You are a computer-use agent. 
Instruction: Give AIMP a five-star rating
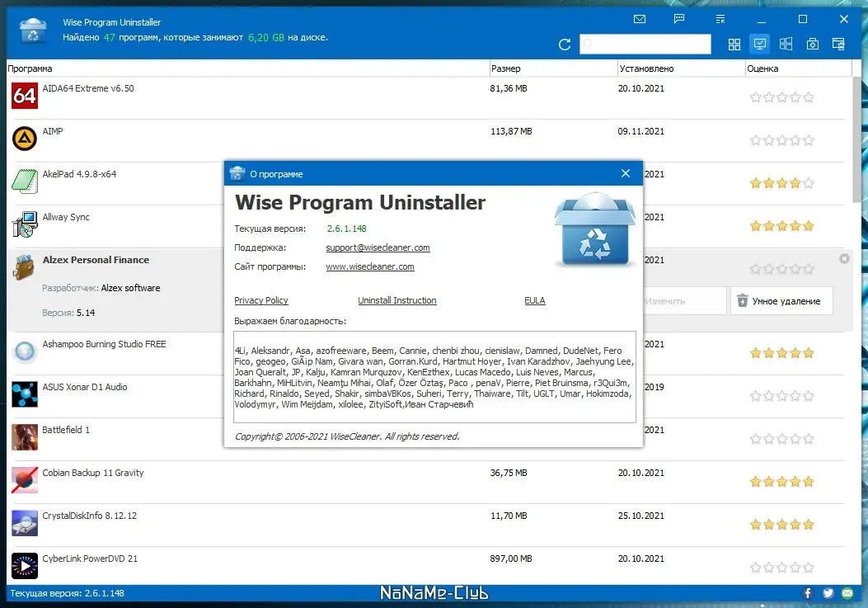click(x=808, y=139)
